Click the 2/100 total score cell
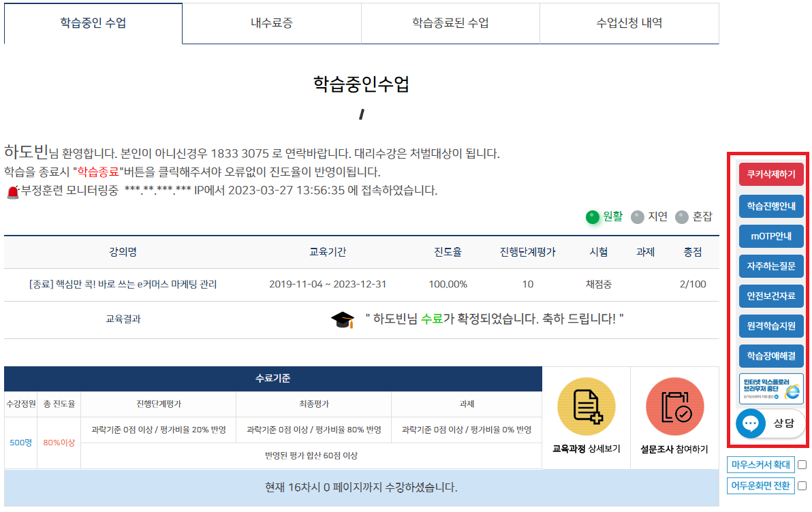 click(x=693, y=284)
